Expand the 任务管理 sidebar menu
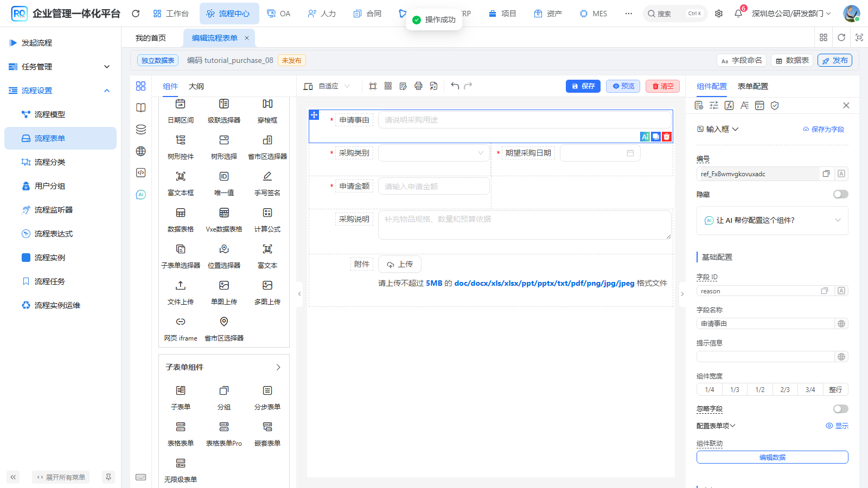The image size is (868, 488). click(x=60, y=67)
